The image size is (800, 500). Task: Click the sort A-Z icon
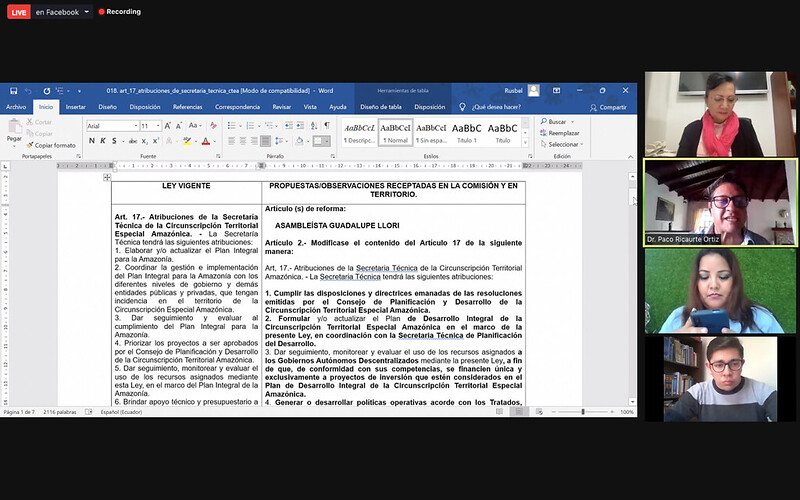click(x=314, y=126)
